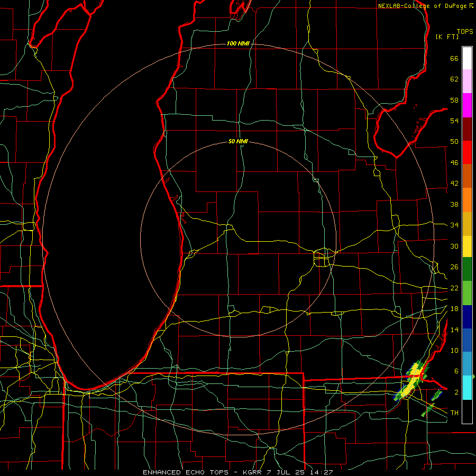Click the 38 legend value
This screenshot has width=476, height=476.
(x=454, y=204)
